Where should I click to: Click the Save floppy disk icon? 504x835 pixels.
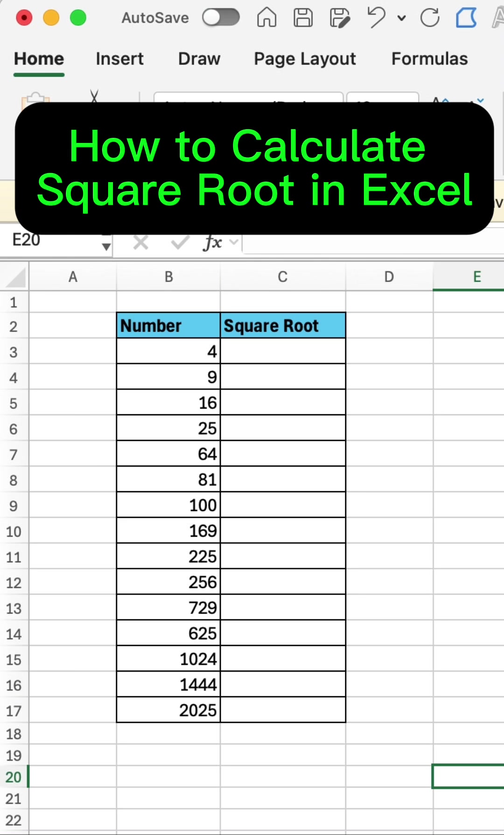(303, 18)
